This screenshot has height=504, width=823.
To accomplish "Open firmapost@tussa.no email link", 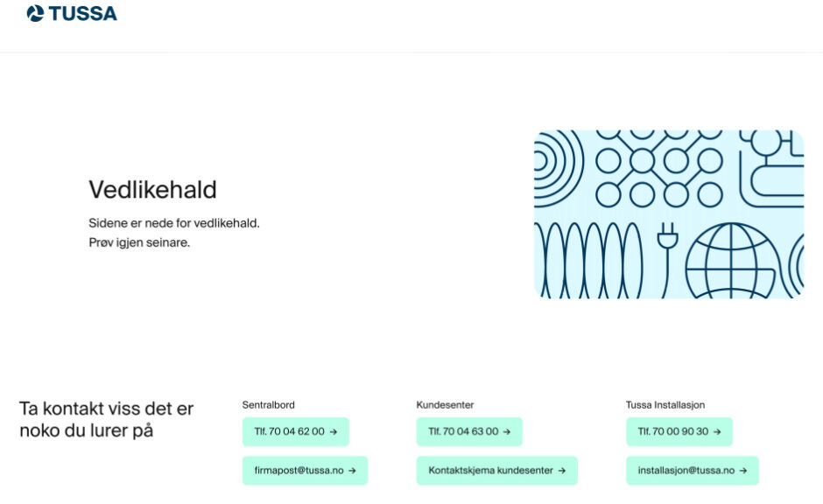I will click(305, 471).
